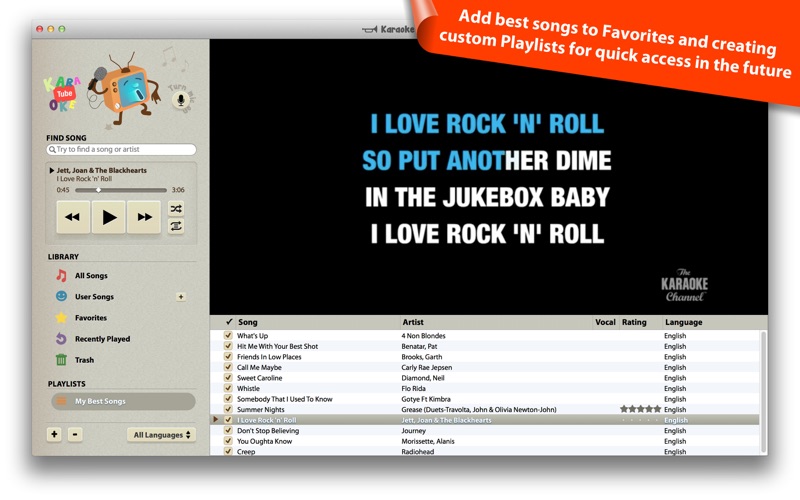This screenshot has height=500, width=800.
Task: Click artist name 4 Non Blondes
Action: pyautogui.click(x=423, y=336)
